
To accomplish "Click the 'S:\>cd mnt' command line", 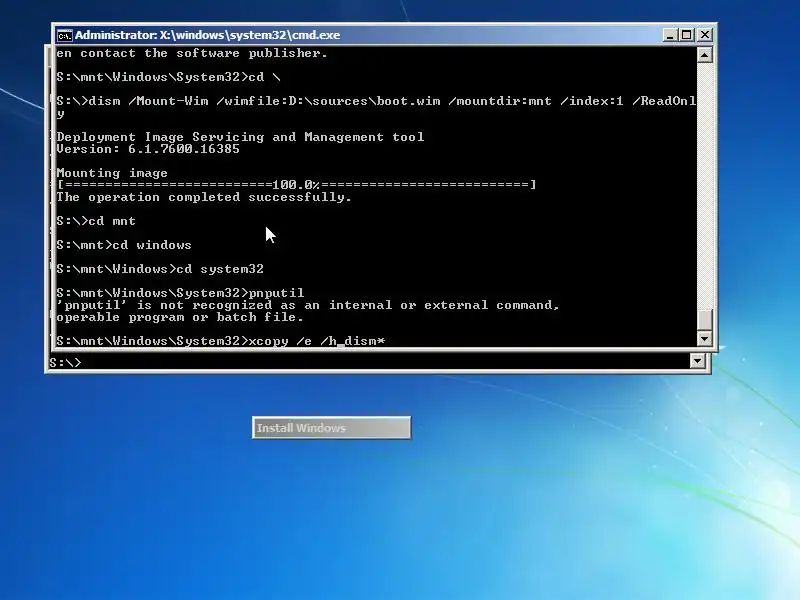I will tap(96, 221).
